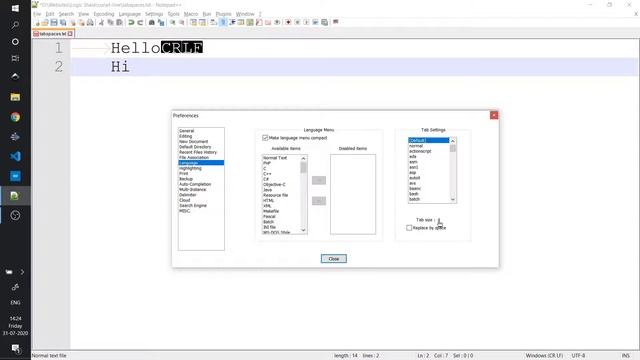Click down arrow of Available items scrollbar
This screenshot has height=360, width=640.
tap(303, 230)
